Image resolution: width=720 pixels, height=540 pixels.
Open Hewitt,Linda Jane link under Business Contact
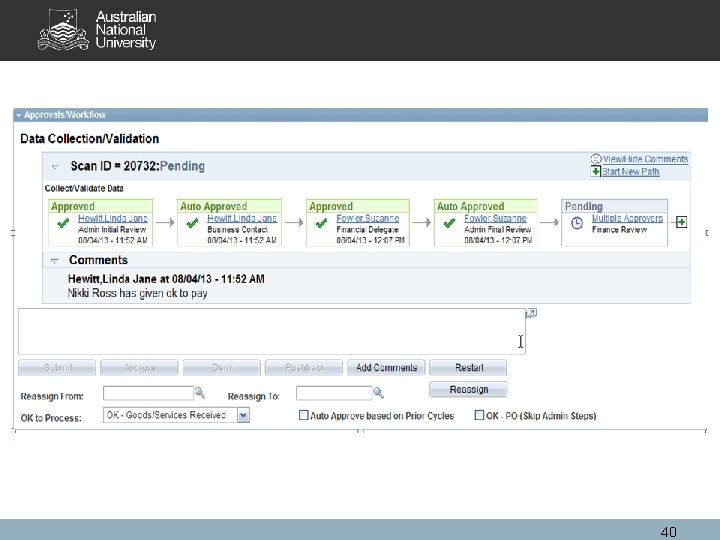pos(242,219)
